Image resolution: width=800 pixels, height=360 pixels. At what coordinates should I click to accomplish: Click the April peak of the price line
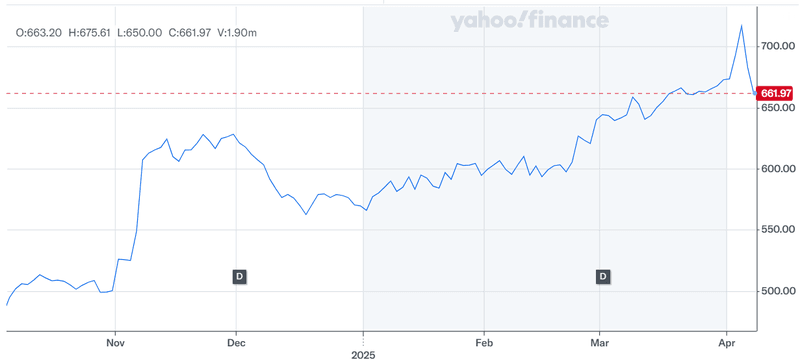741,25
